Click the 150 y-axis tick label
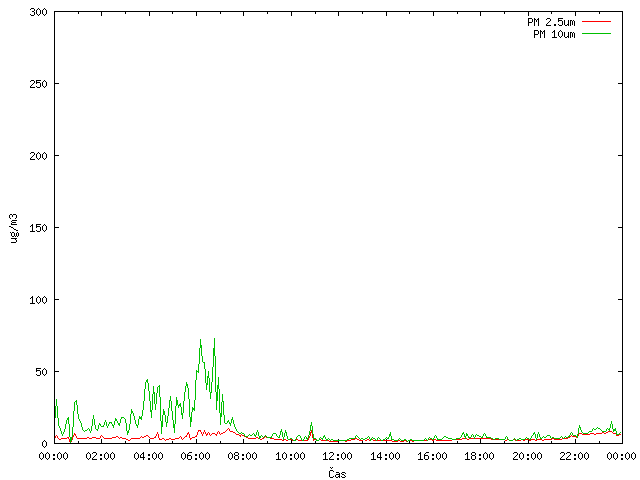 click(x=38, y=228)
